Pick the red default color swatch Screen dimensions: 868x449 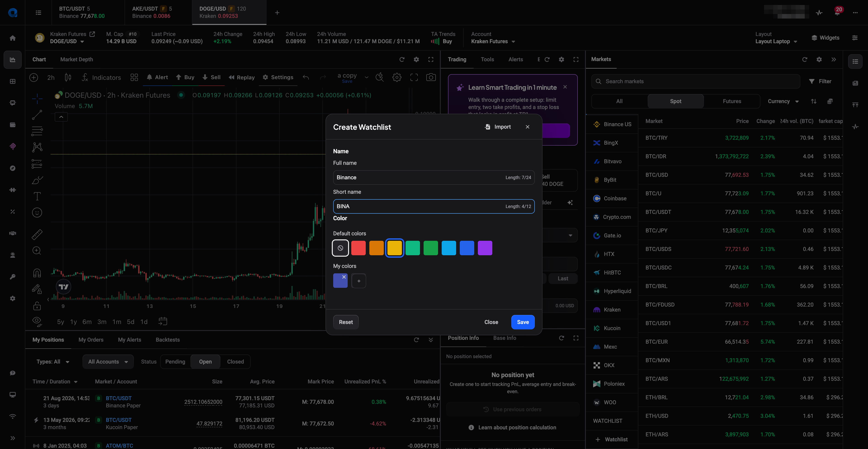(x=358, y=248)
